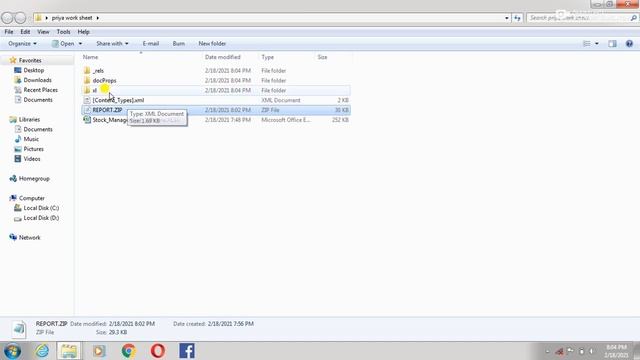640x360 pixels.
Task: Expand the Share with dropdown
Action: (112, 44)
